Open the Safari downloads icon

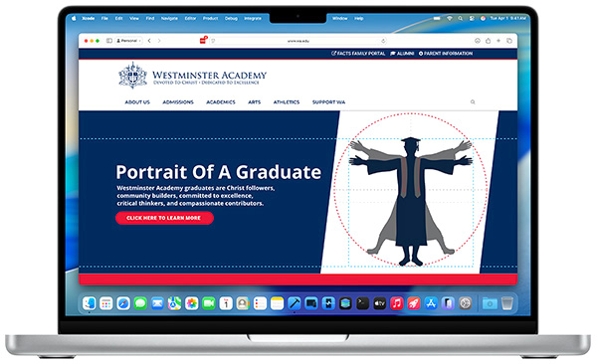click(x=477, y=41)
